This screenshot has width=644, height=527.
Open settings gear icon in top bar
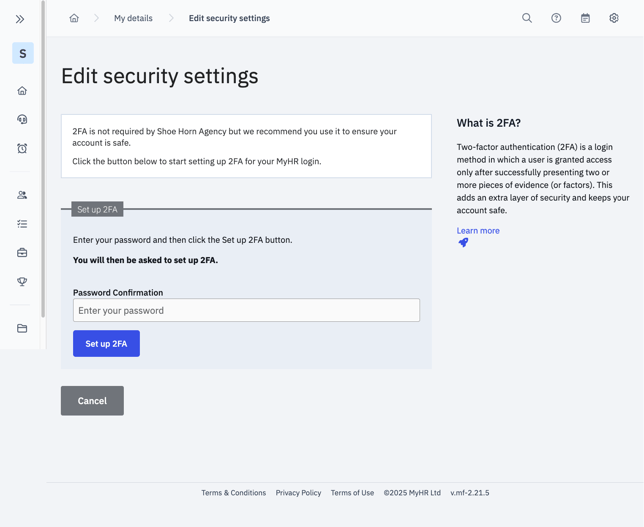tap(614, 18)
